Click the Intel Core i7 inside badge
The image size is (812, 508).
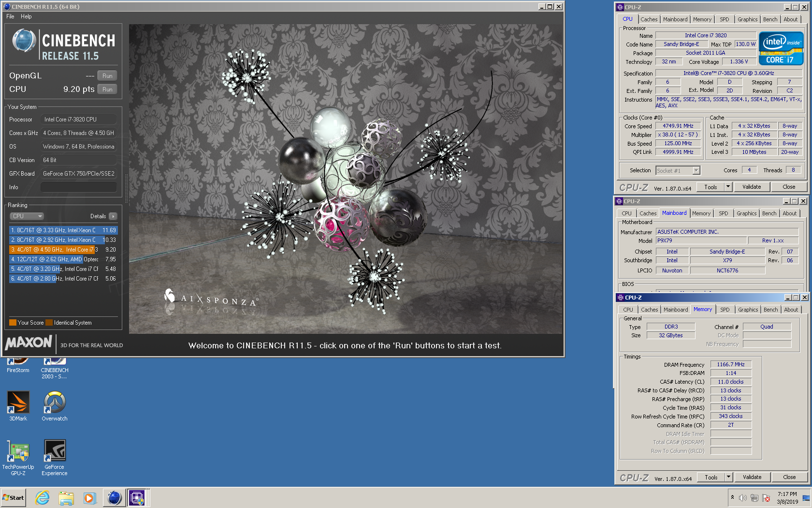click(781, 48)
